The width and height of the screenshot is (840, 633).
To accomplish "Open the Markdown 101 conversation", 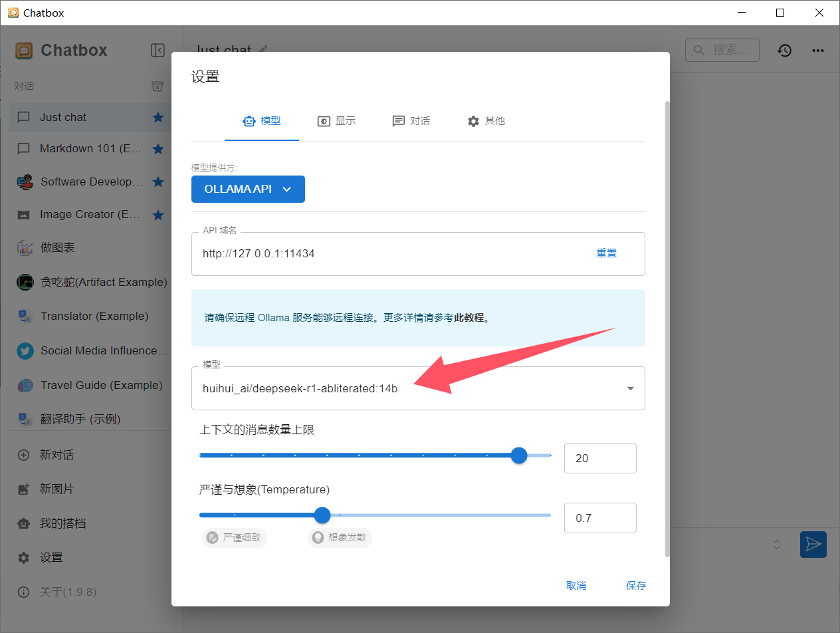I will (x=92, y=149).
